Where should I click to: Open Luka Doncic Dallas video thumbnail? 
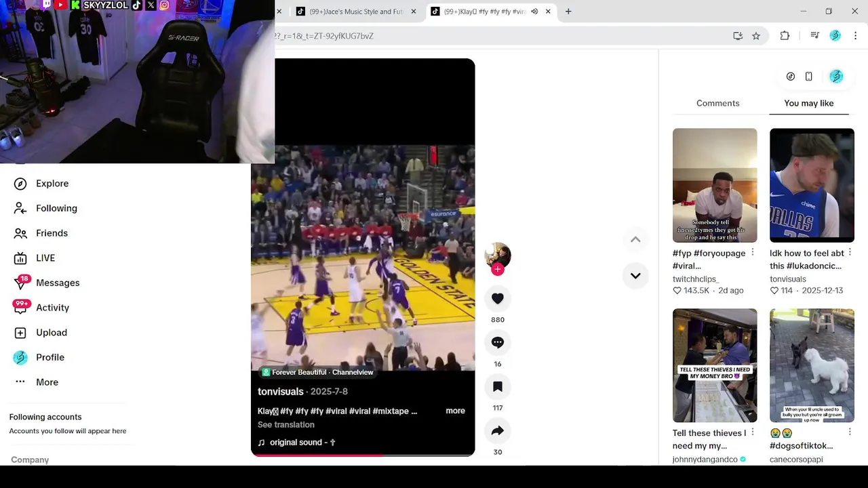[x=812, y=185]
